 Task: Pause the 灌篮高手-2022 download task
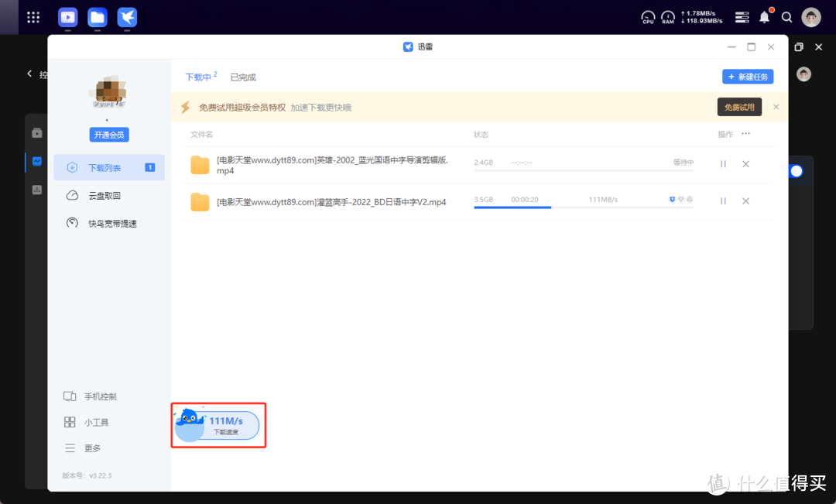[x=723, y=201]
